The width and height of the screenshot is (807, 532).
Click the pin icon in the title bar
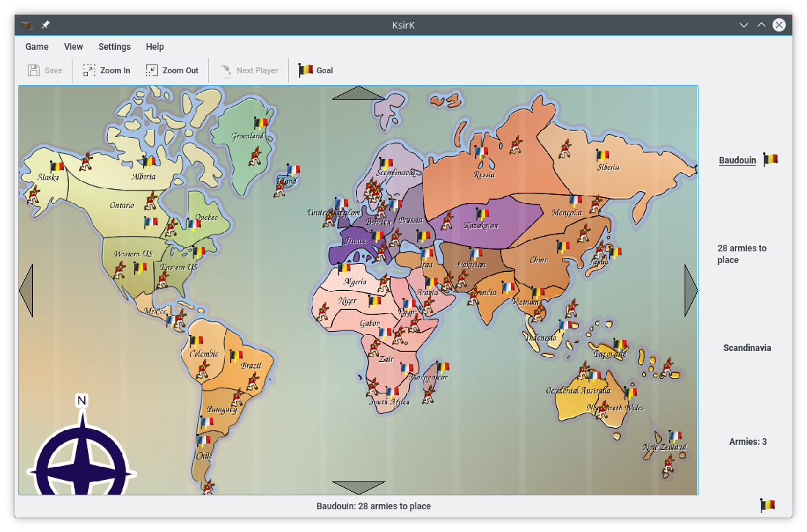pos(45,25)
